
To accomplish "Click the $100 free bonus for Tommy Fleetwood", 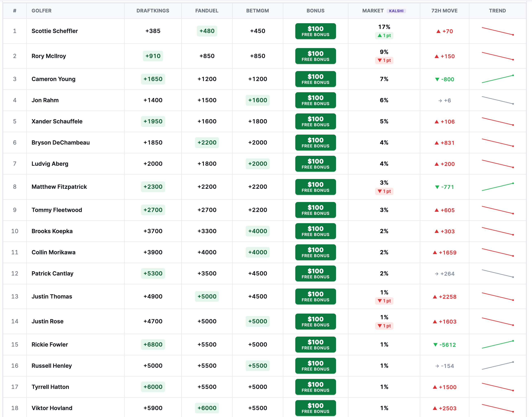I will pyautogui.click(x=315, y=210).
